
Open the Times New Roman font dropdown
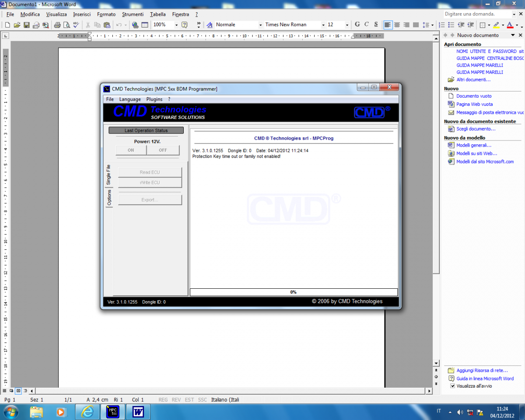point(323,25)
